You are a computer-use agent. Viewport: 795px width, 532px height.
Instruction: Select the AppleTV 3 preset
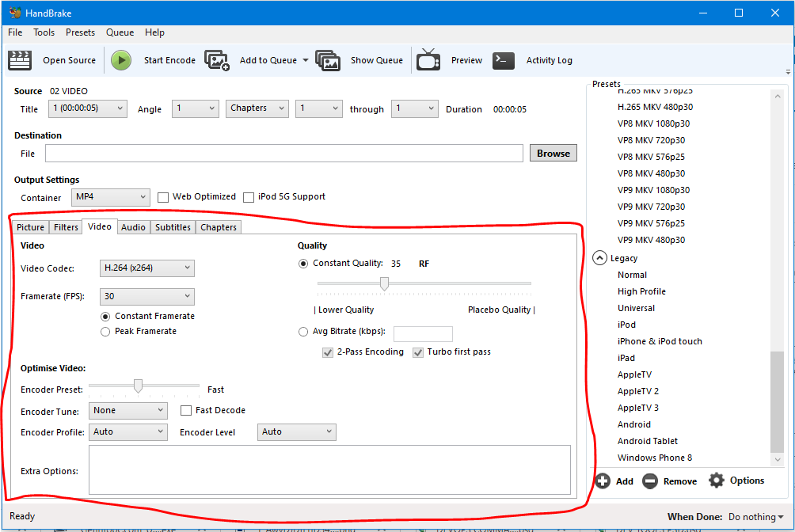[638, 408]
